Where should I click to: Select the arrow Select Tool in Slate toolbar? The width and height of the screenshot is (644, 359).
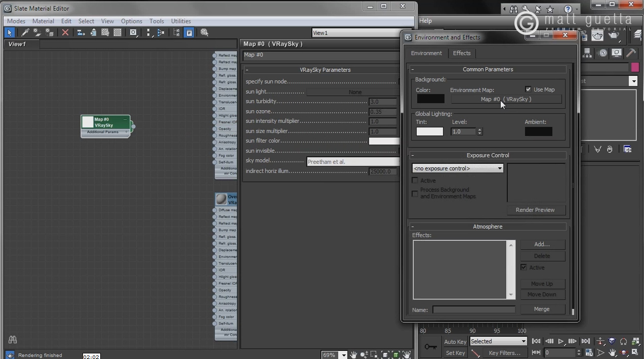[10, 32]
